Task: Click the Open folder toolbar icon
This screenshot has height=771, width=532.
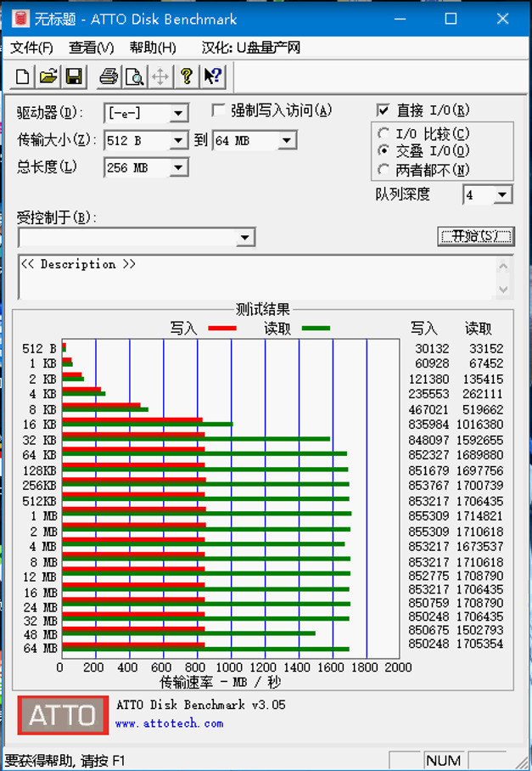Action: pos(48,76)
